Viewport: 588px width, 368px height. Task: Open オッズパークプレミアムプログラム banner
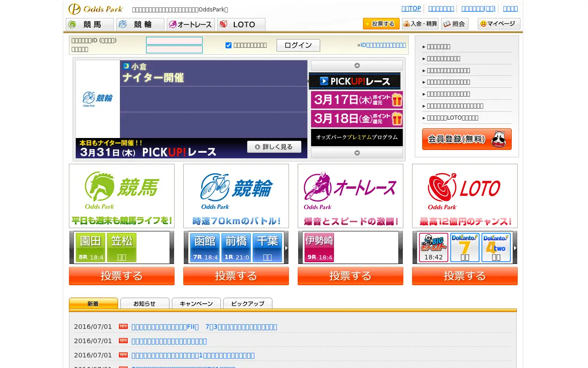pos(357,138)
